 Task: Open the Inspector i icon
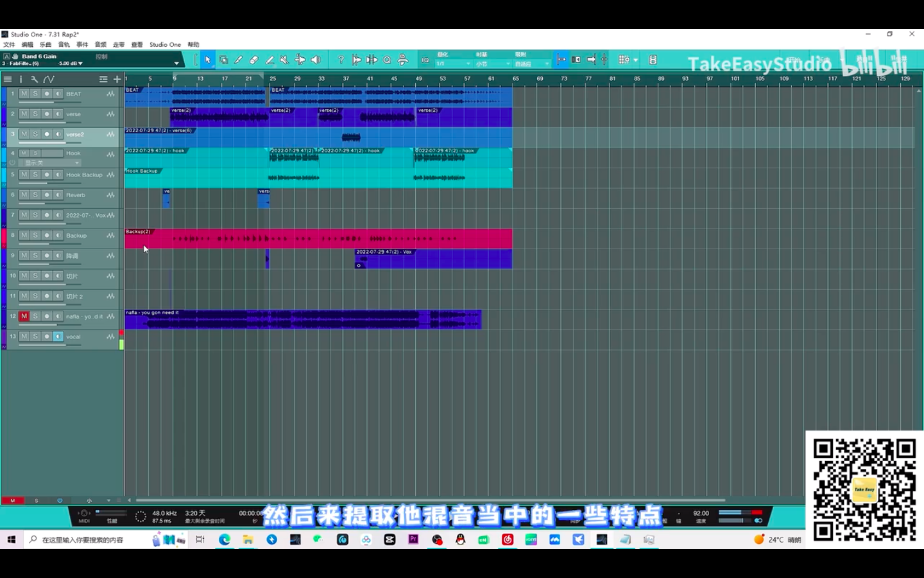[21, 79]
